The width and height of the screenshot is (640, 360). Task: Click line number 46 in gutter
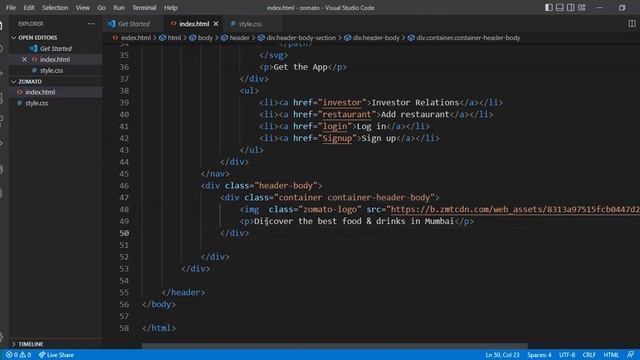tap(124, 186)
